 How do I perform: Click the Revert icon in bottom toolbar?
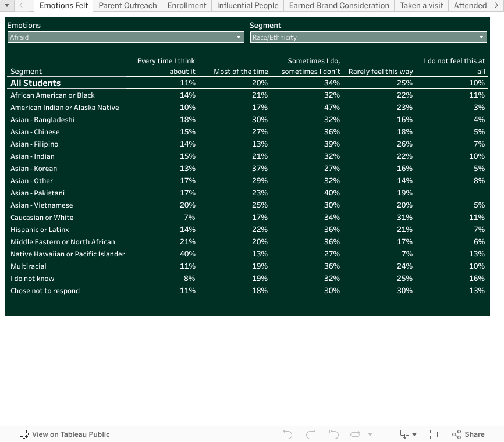pos(333,434)
